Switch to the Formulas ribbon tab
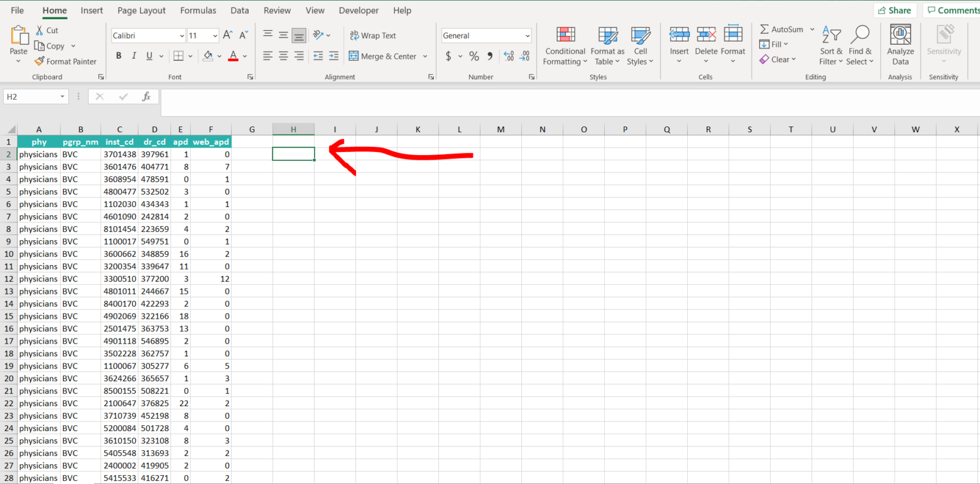Screen dimensions: 980x484 tap(198, 10)
